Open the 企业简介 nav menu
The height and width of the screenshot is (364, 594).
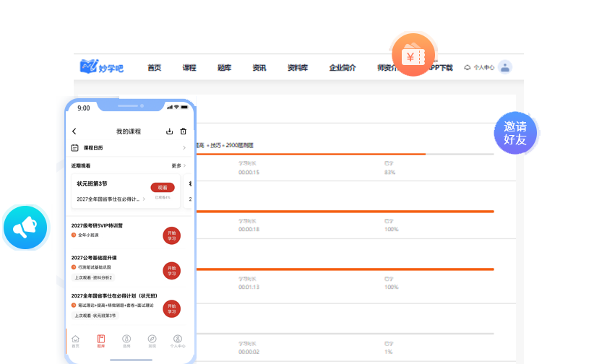click(x=343, y=68)
